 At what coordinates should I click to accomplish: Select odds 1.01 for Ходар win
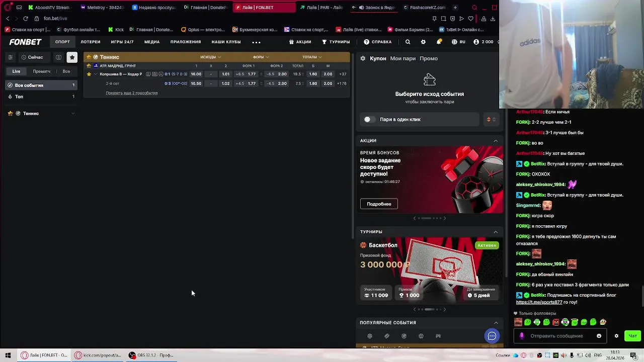click(x=225, y=74)
